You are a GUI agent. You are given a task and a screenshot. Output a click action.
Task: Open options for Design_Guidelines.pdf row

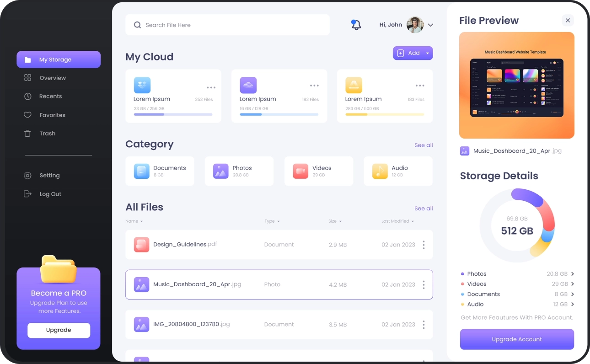click(424, 245)
